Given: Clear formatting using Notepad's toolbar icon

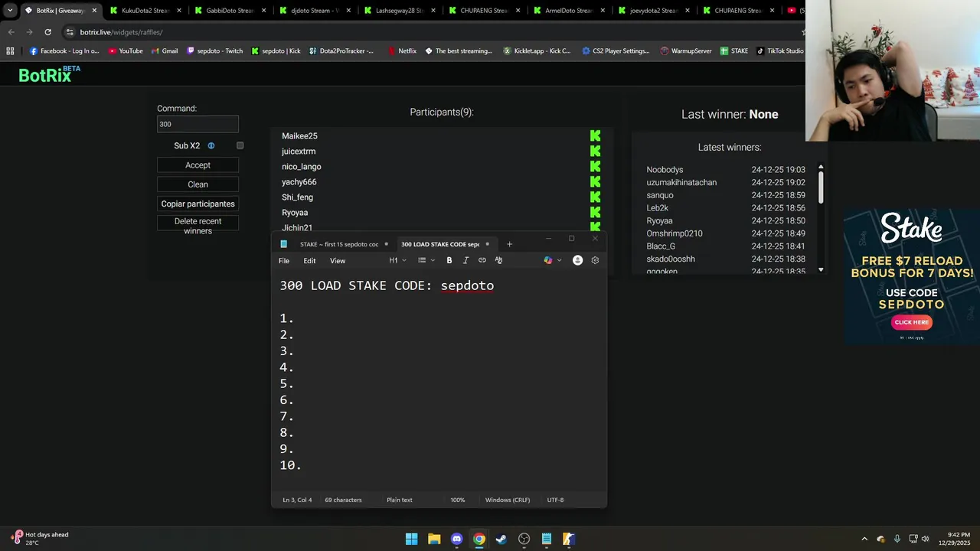Looking at the screenshot, I should [498, 260].
